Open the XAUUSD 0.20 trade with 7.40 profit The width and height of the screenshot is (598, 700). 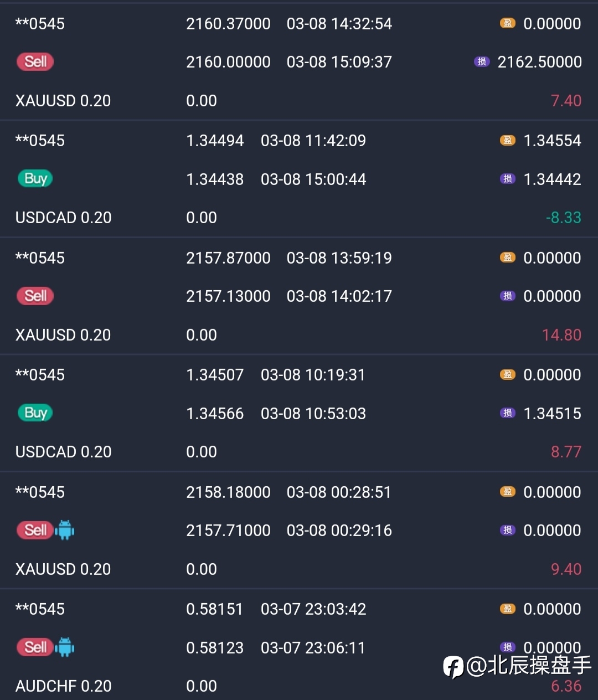click(63, 101)
